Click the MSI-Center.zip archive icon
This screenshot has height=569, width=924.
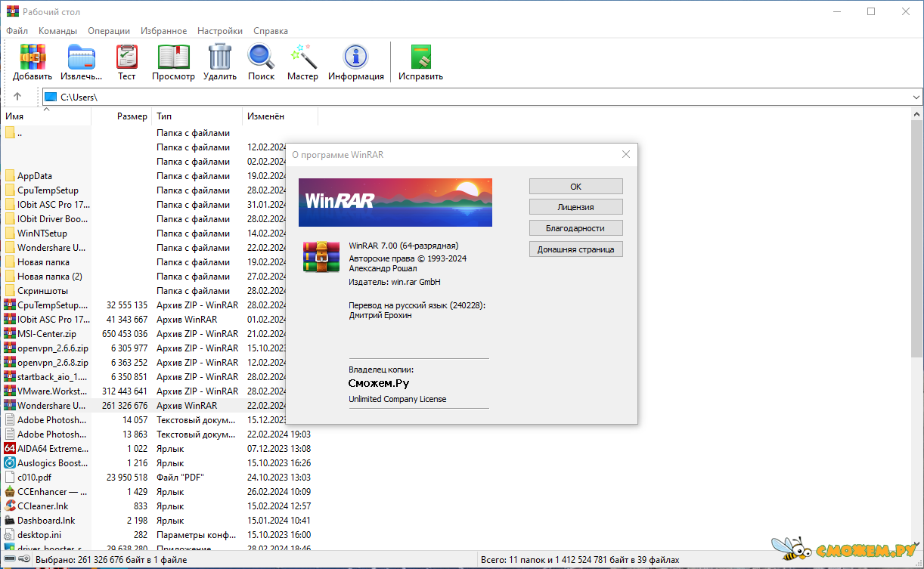pyautogui.click(x=10, y=334)
